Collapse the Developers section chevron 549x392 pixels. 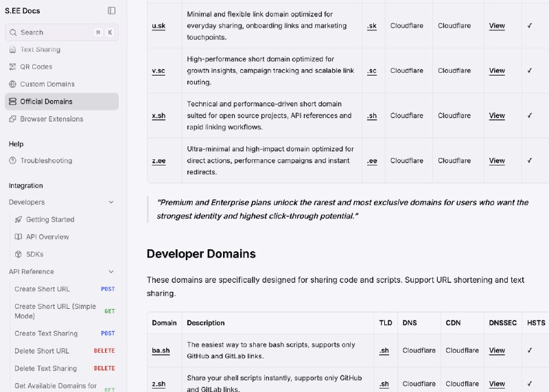(x=111, y=203)
